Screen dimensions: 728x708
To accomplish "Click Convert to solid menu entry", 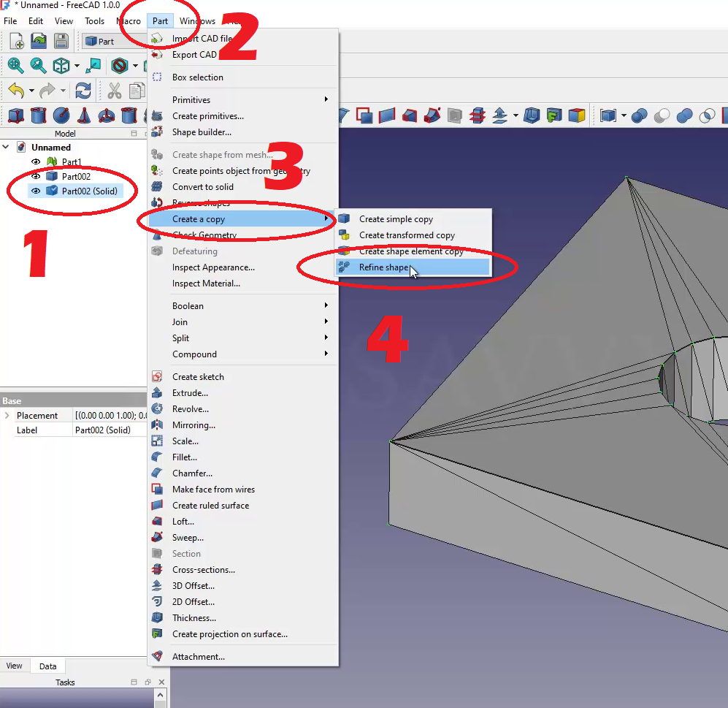I will coord(203,187).
